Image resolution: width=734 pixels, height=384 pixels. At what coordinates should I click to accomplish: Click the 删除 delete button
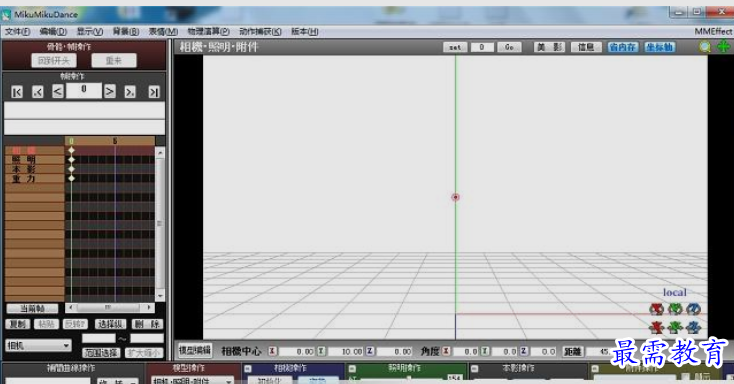[x=147, y=324]
